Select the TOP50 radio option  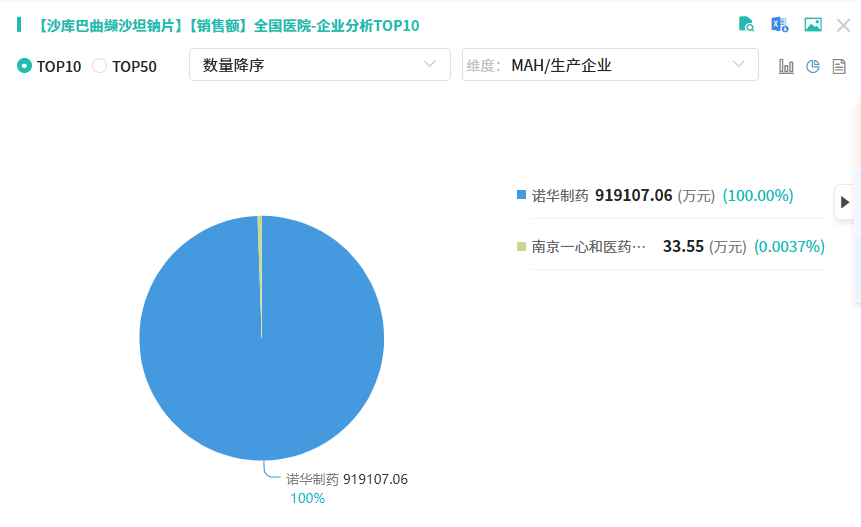125,66
